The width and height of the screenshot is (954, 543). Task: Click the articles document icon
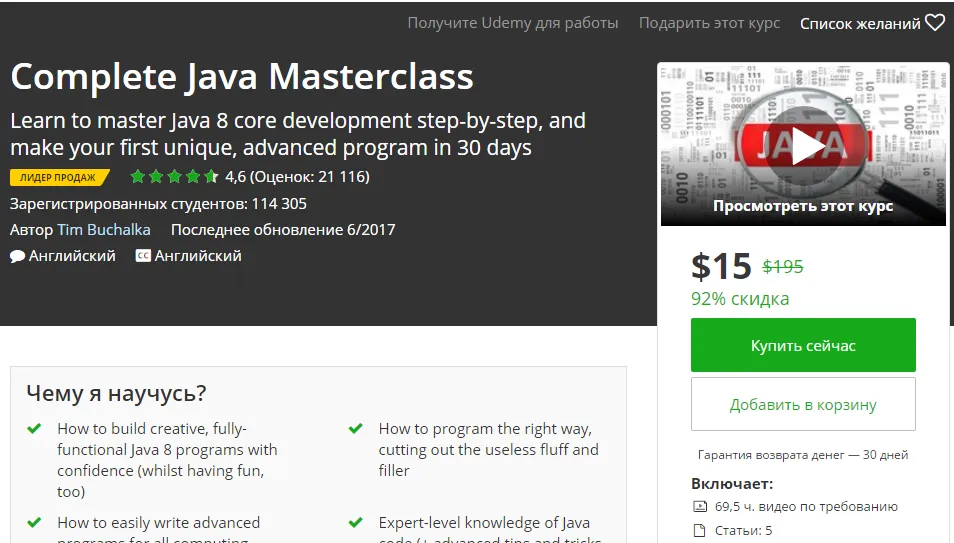(700, 530)
